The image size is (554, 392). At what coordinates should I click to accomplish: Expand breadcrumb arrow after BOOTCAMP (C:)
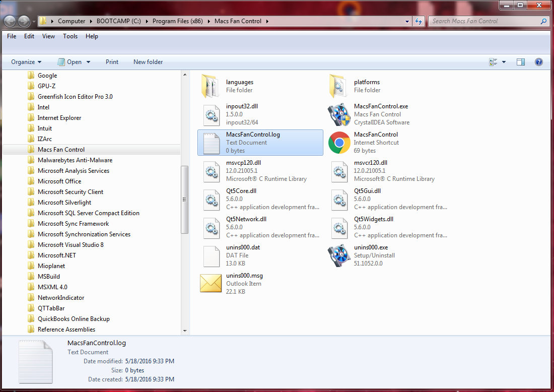tap(147, 21)
